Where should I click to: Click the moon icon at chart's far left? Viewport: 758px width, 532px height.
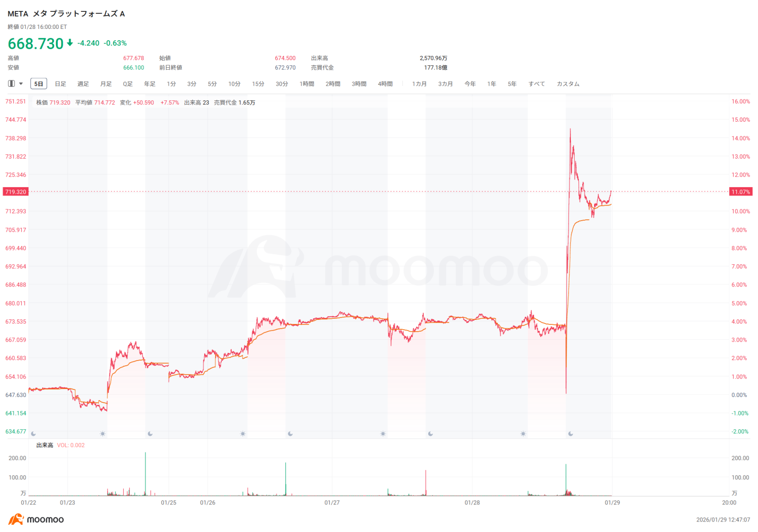coord(33,433)
